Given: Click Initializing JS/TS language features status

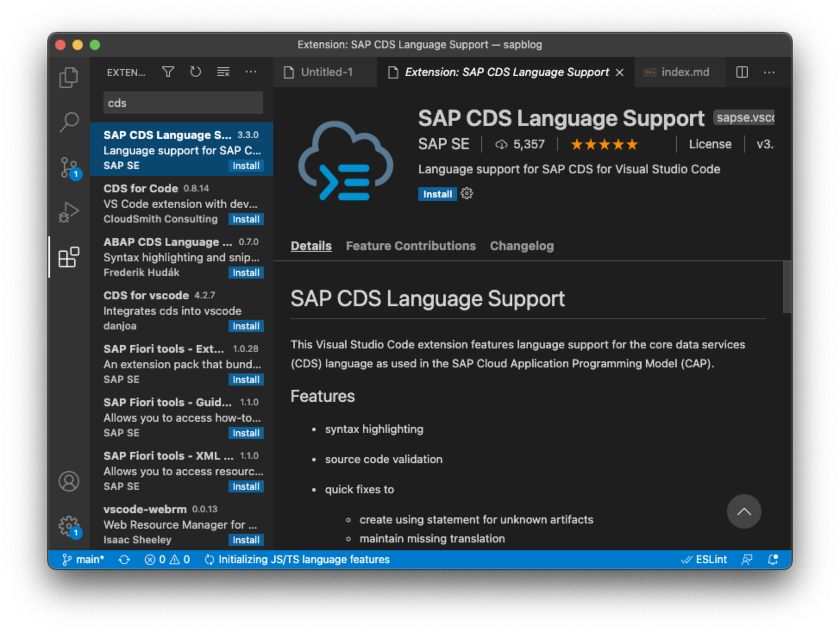Looking at the screenshot, I should 297,559.
